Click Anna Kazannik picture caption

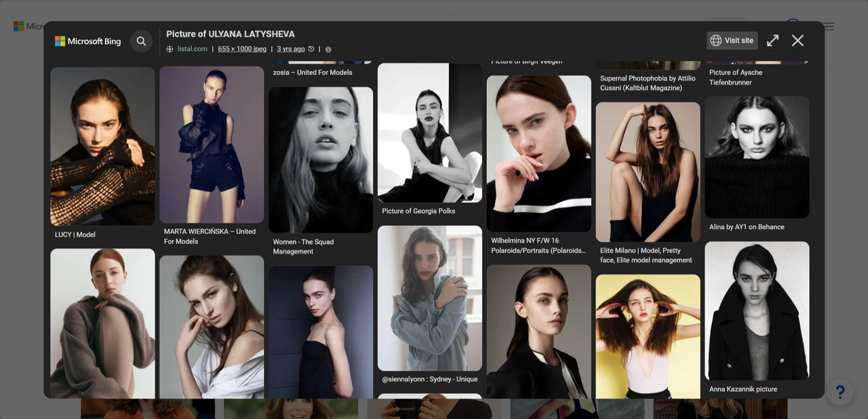pos(743,389)
